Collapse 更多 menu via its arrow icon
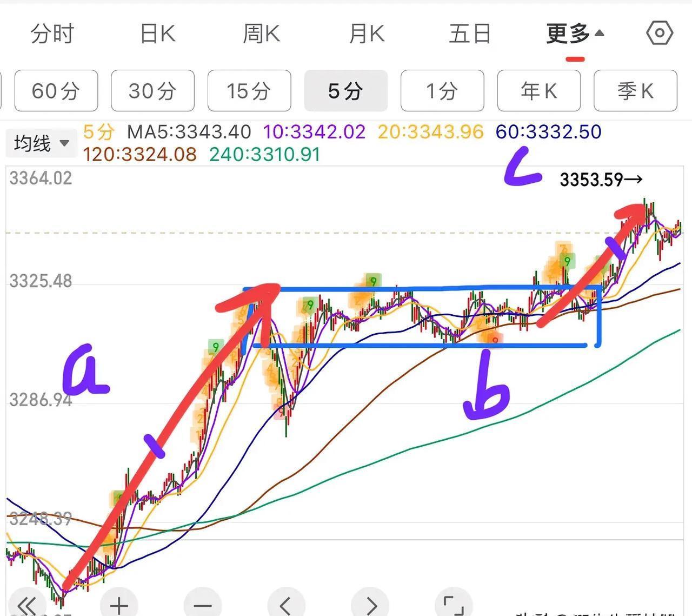Viewport: 692px width, 616px height. tap(599, 31)
